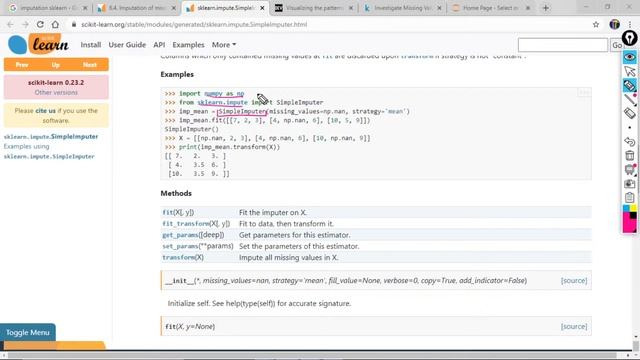The width and height of the screenshot is (640, 360).
Task: Toggle code prompt button in example
Action: pyautogui.click(x=584, y=93)
